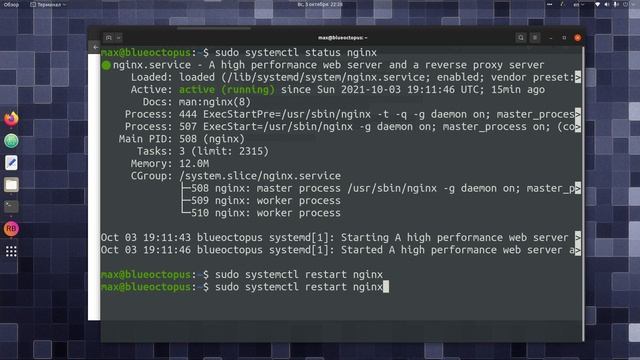Click the terminal title max@blueoctopus

tap(342, 38)
